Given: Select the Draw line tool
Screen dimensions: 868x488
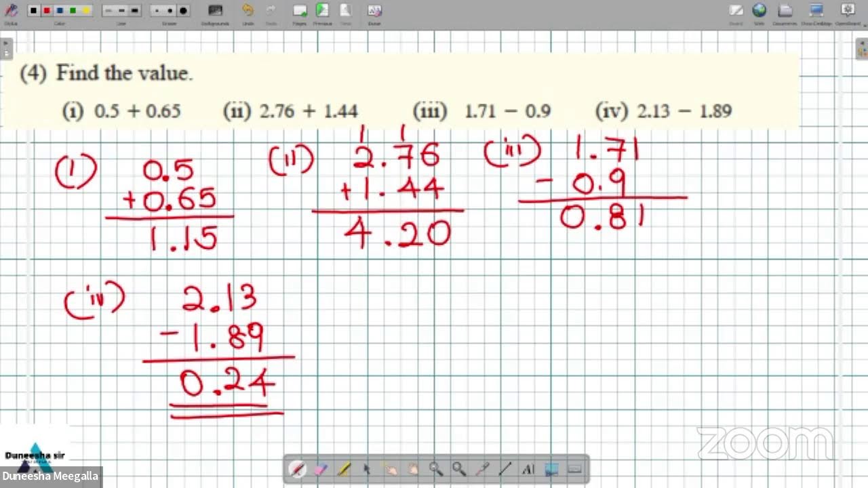Looking at the screenshot, I should (505, 469).
